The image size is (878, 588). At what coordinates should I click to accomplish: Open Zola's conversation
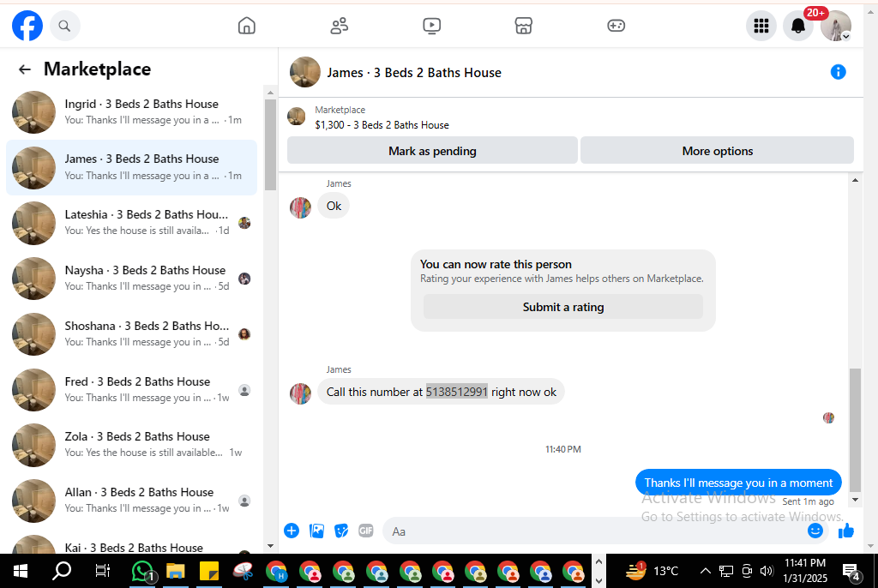pos(131,445)
